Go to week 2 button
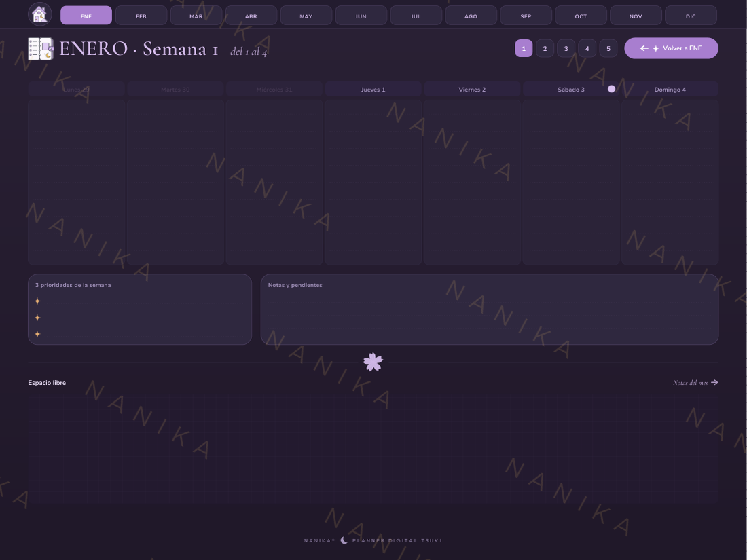Image resolution: width=747 pixels, height=560 pixels. point(545,49)
